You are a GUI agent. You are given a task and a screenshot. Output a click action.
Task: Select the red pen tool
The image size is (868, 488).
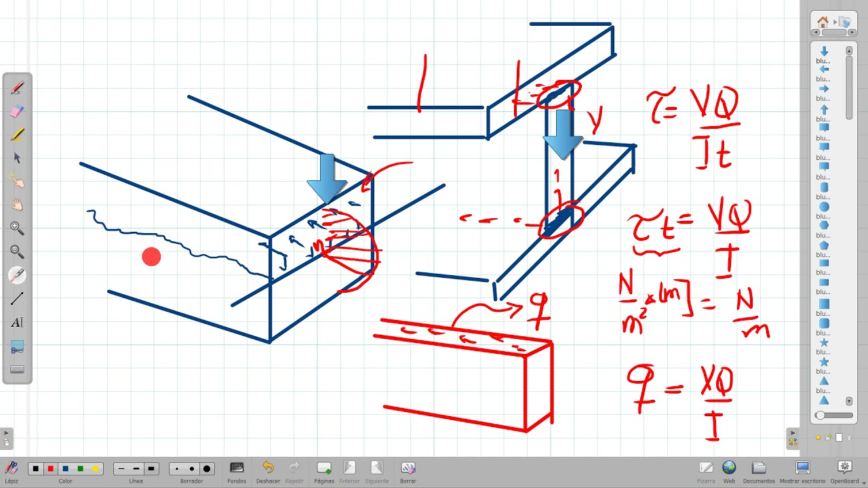click(x=17, y=88)
